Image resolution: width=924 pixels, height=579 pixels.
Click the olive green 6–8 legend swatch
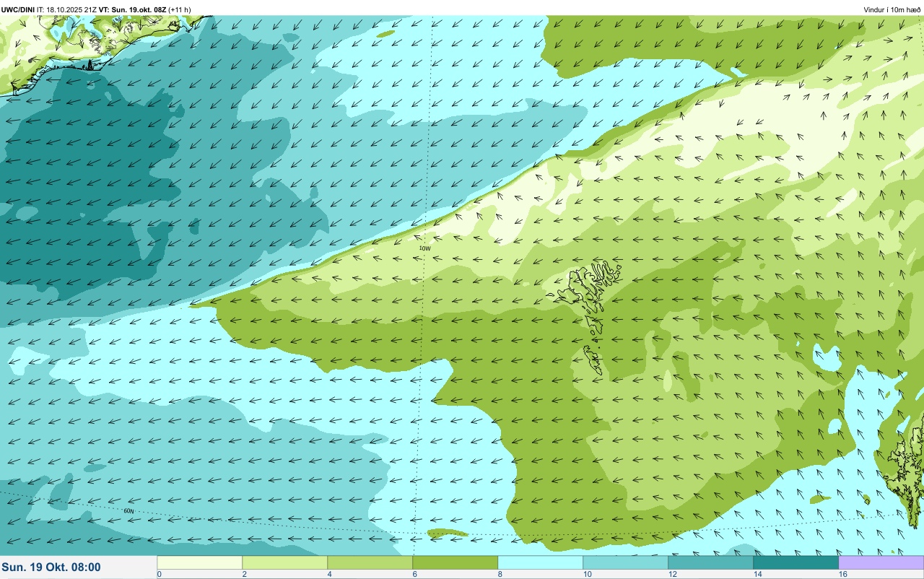pos(456,562)
